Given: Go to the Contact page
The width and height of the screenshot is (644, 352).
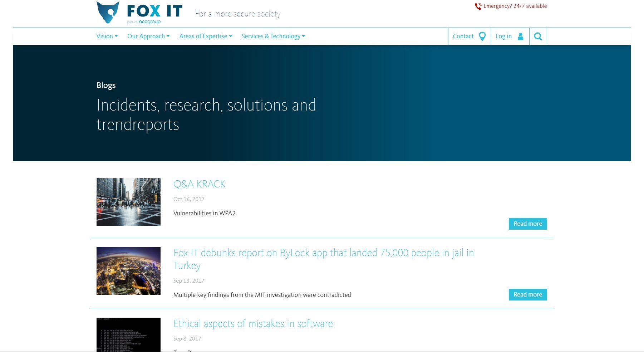Looking at the screenshot, I should pyautogui.click(x=463, y=36).
